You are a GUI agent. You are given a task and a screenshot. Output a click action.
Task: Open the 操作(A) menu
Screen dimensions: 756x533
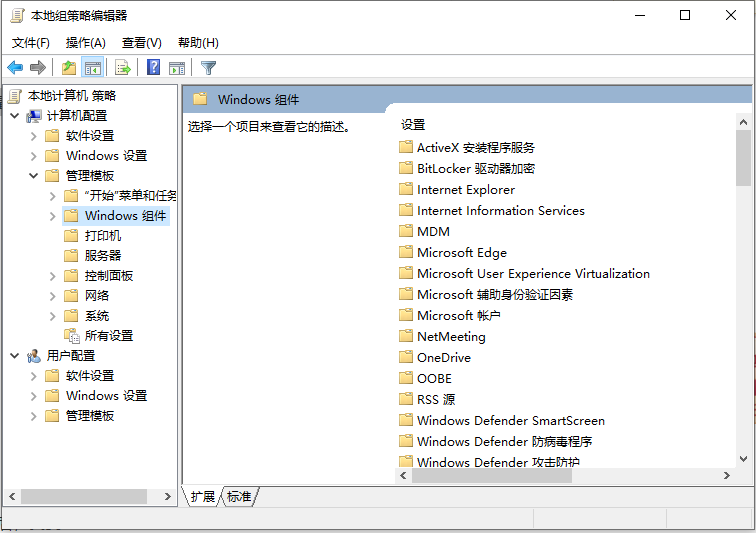point(85,43)
